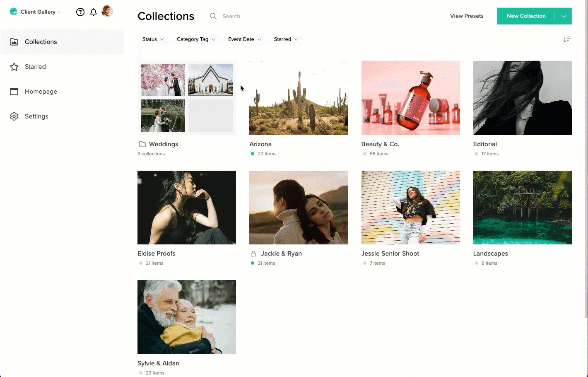This screenshot has width=588, height=377.
Task: Create a New Collection
Action: pyautogui.click(x=526, y=16)
